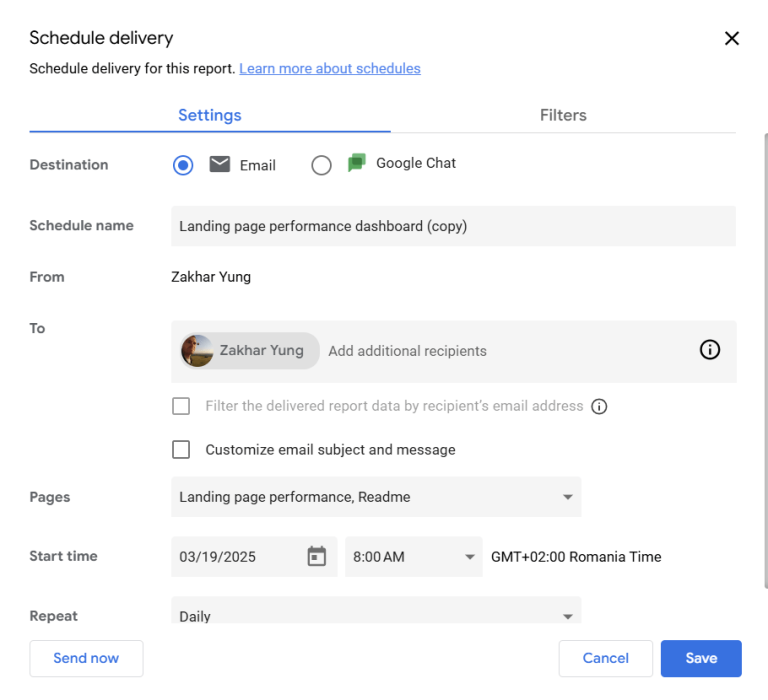
Task: Click info icon beside filter by recipient option
Action: (599, 406)
